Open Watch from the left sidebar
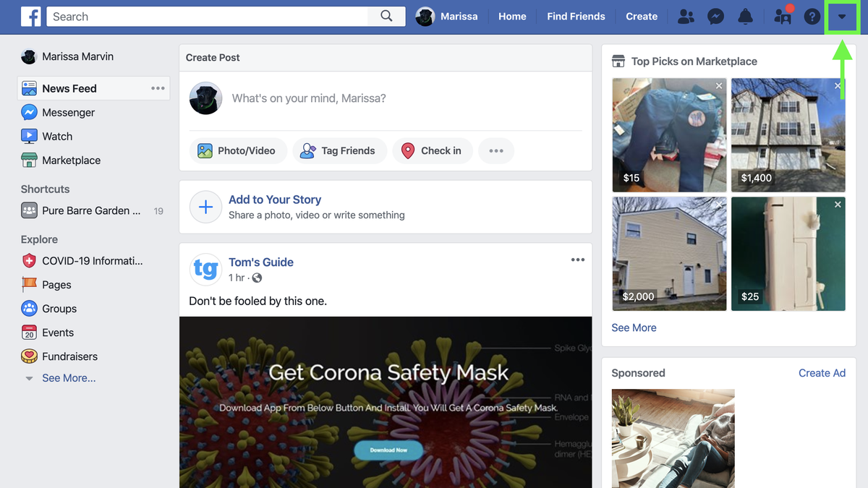The height and width of the screenshot is (488, 868). tap(59, 136)
